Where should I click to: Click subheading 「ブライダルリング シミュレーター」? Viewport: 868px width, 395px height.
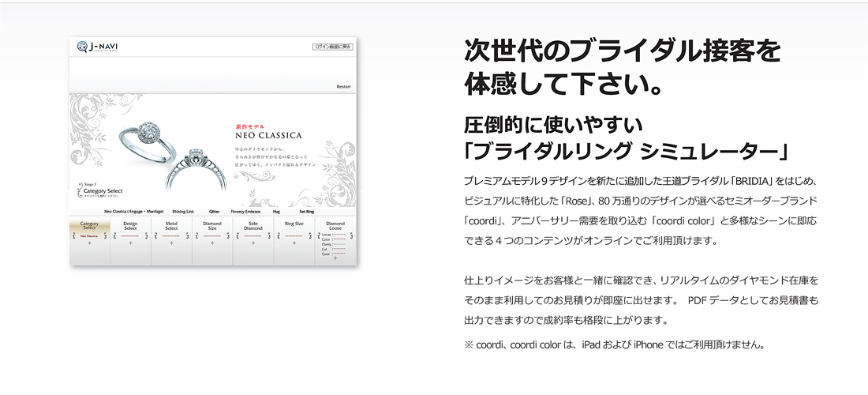[626, 151]
